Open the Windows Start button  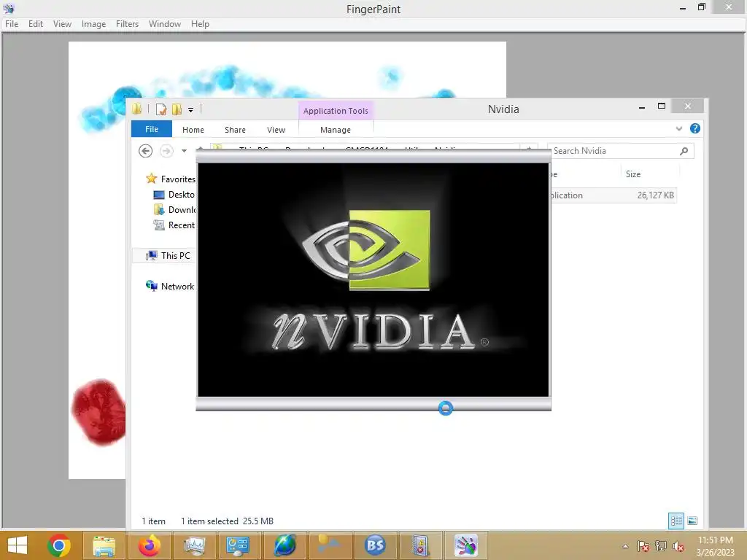coord(18,545)
